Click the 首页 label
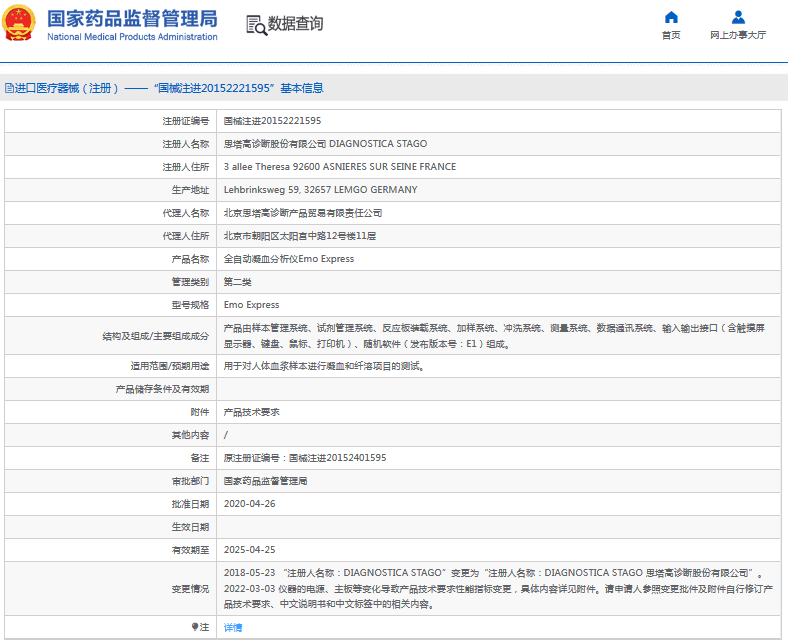Screen dimensions: 788x644 coord(671,35)
